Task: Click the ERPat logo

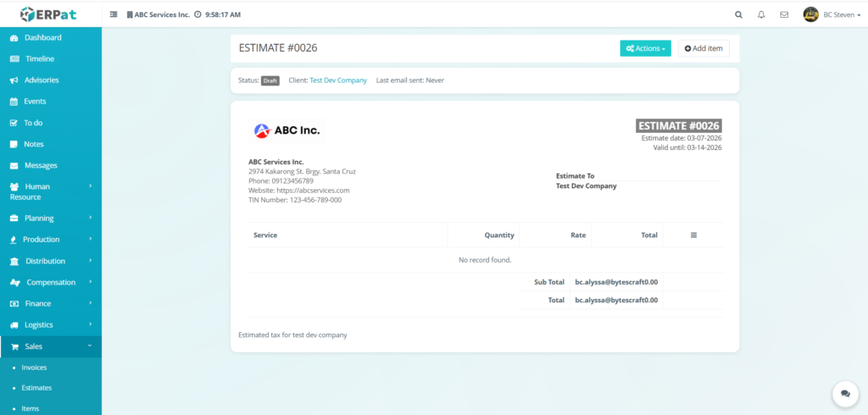Action: tap(50, 14)
